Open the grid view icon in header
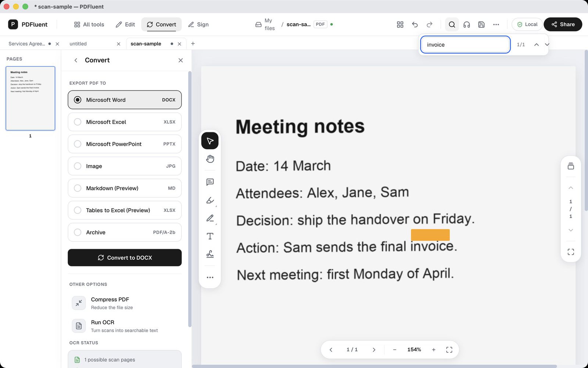Image resolution: width=588 pixels, height=368 pixels. tap(400, 24)
